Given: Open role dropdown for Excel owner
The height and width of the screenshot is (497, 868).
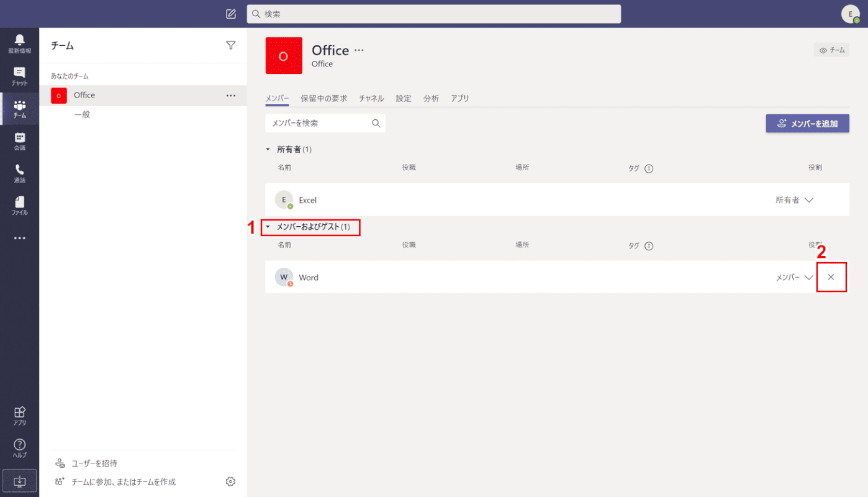Looking at the screenshot, I should tap(795, 200).
